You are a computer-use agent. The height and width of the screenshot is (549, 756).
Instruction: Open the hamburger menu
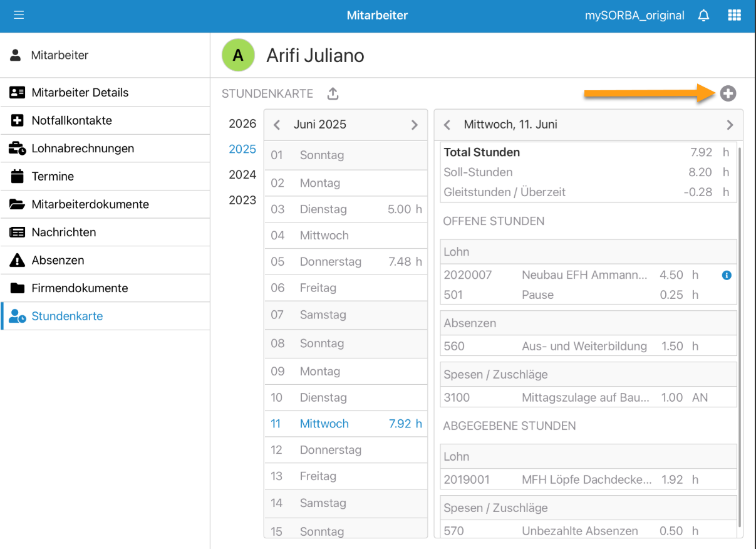pos(19,15)
